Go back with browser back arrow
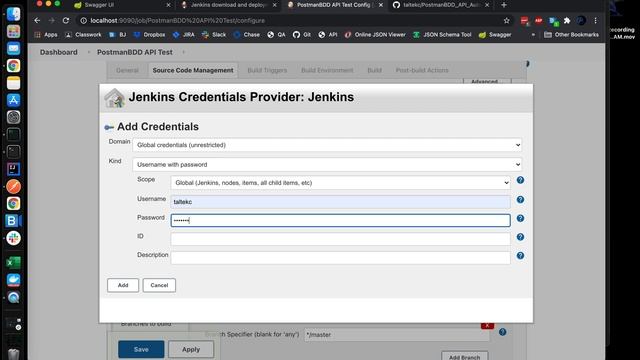Screen dimensions: 640x360 click(x=37, y=20)
